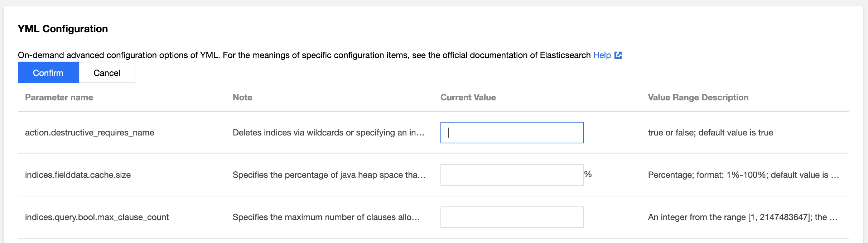Click the 'Specifies the percentage of java heap' note

point(329,175)
